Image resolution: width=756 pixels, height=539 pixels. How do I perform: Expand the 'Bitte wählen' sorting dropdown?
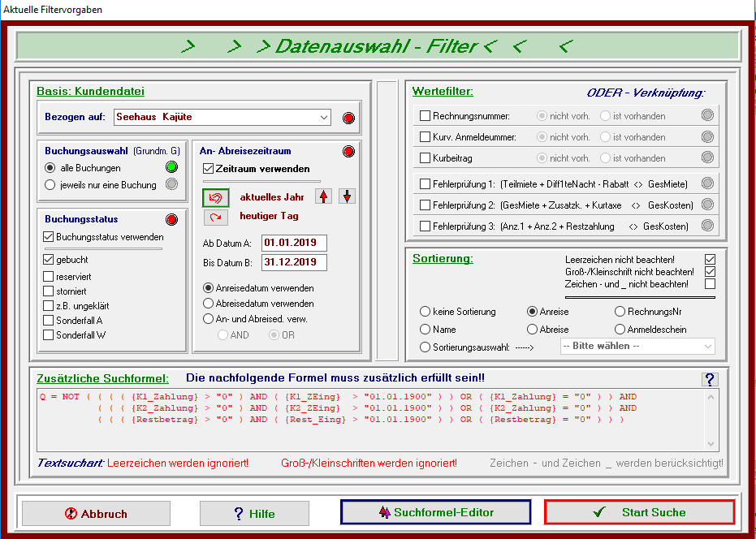707,347
